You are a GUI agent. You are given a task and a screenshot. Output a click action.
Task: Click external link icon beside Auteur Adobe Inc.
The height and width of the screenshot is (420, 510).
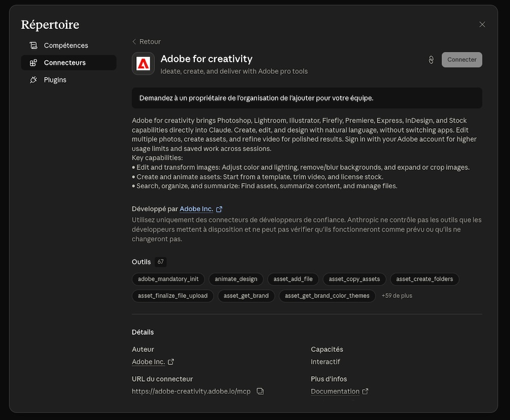pyautogui.click(x=171, y=362)
